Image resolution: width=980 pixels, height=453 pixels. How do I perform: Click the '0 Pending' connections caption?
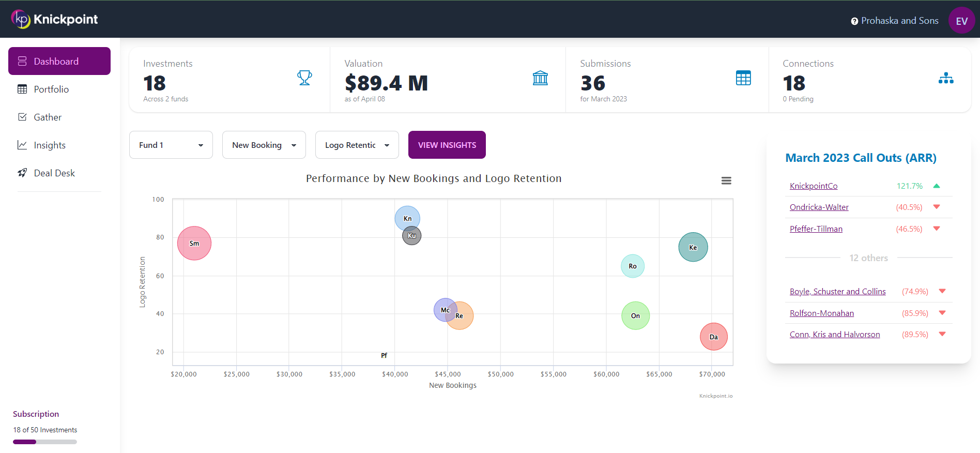[798, 99]
